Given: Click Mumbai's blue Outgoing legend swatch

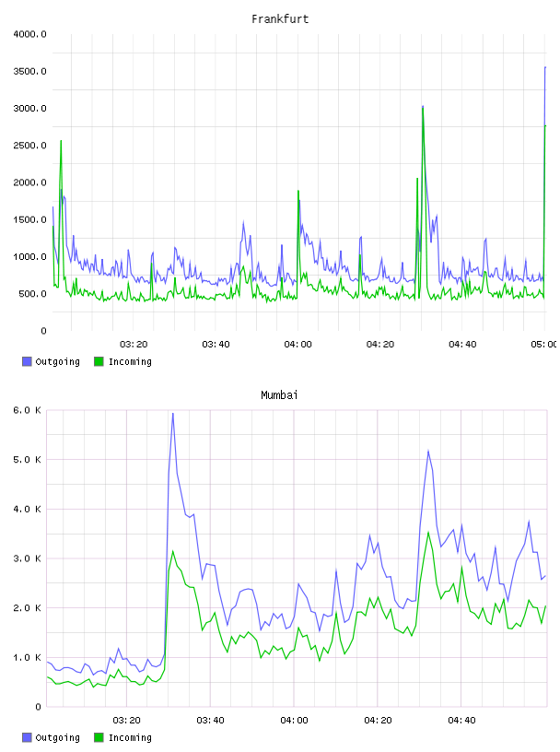Looking at the screenshot, I should click(x=27, y=737).
